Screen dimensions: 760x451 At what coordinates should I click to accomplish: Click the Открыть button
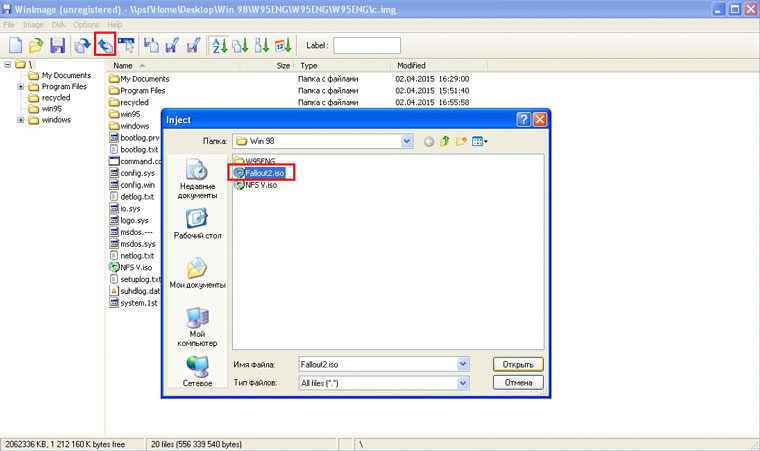click(x=518, y=364)
